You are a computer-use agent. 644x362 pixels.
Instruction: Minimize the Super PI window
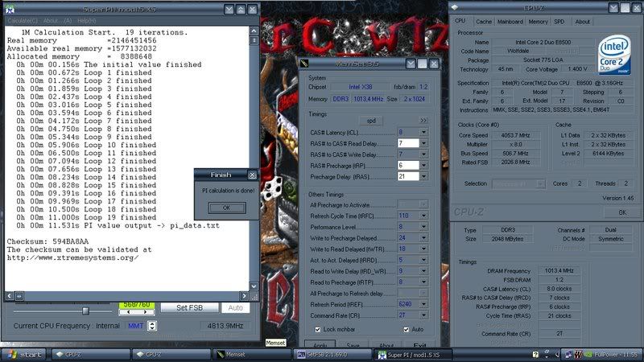pos(229,9)
